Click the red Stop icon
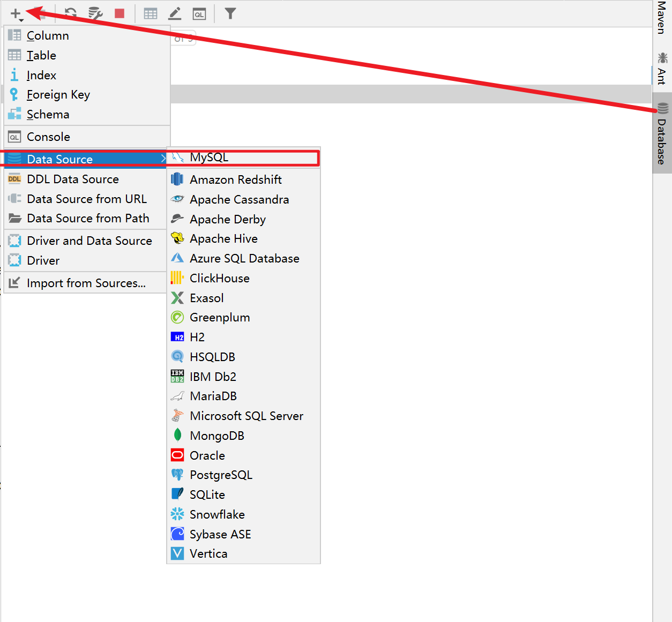 [x=120, y=13]
